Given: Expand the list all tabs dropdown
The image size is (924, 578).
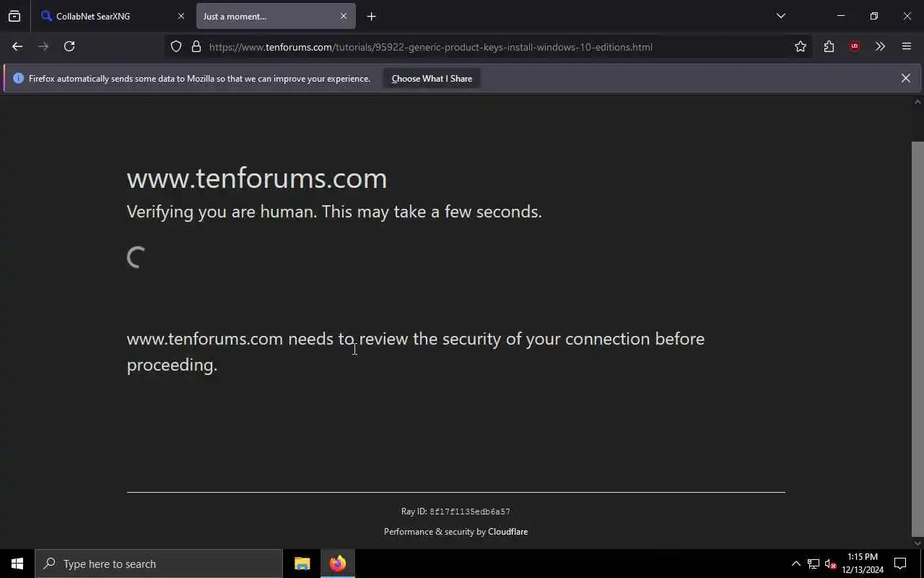Looking at the screenshot, I should 780,16.
